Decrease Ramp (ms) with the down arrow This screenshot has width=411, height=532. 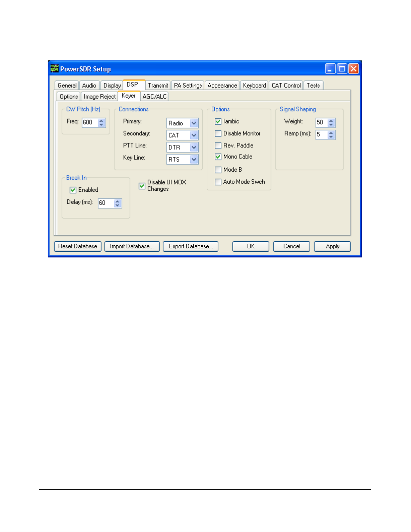tap(331, 137)
